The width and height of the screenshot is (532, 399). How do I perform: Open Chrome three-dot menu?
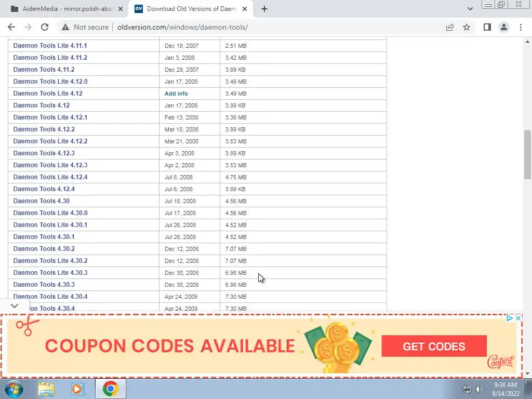(x=521, y=27)
